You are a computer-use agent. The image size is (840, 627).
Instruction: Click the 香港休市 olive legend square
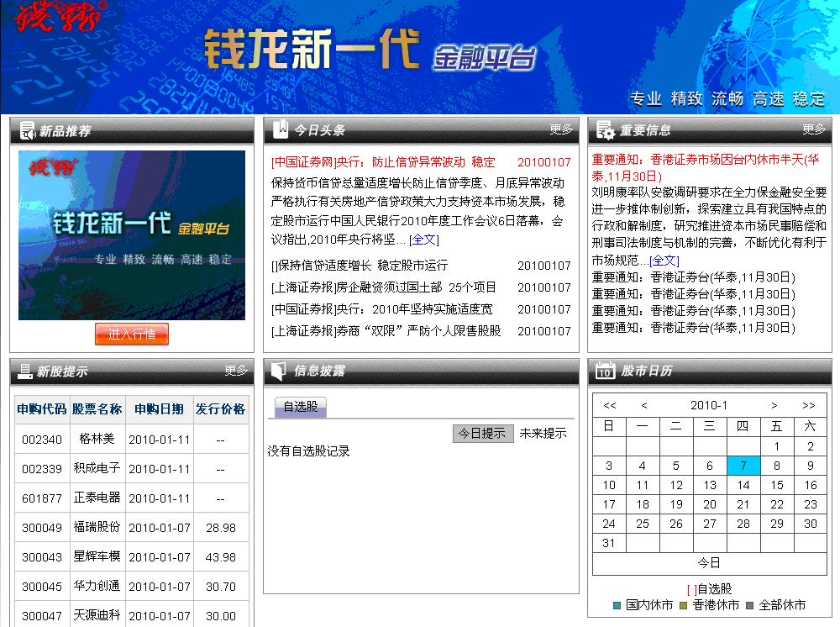tap(683, 605)
